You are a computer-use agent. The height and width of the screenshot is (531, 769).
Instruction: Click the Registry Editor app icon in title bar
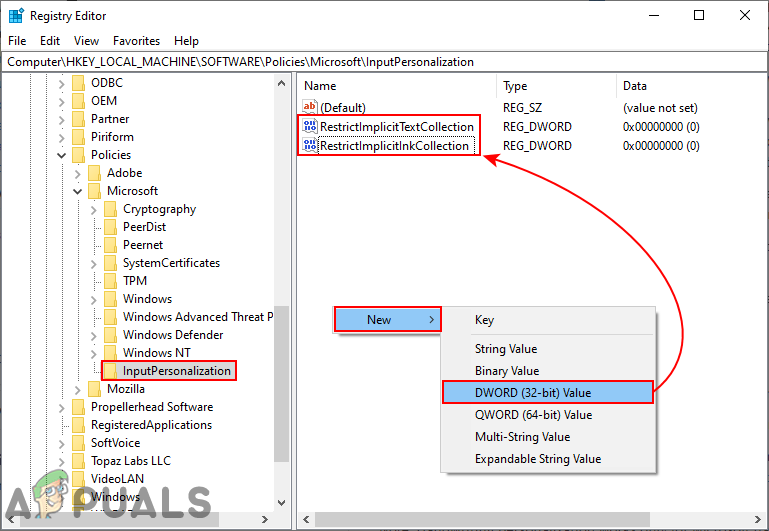pyautogui.click(x=16, y=16)
